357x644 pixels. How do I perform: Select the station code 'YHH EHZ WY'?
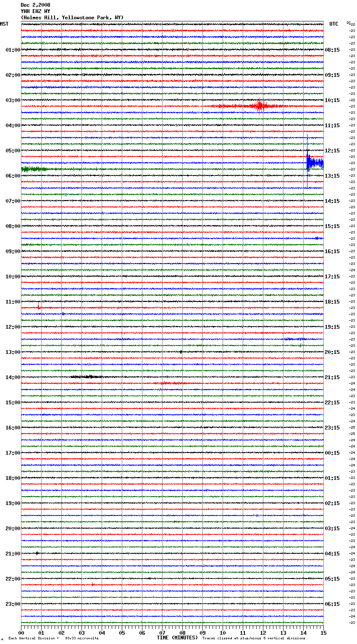35,11
